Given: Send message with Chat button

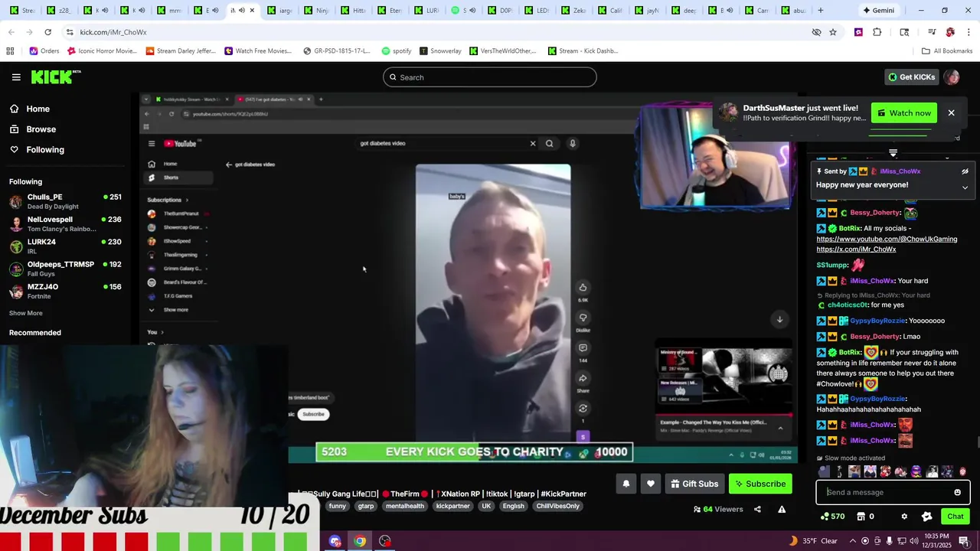Looking at the screenshot, I should [x=955, y=517].
